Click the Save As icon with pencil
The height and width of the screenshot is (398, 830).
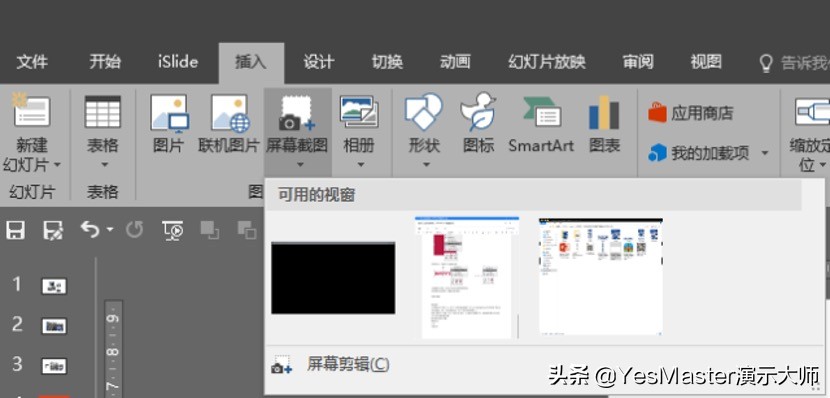pos(53,230)
